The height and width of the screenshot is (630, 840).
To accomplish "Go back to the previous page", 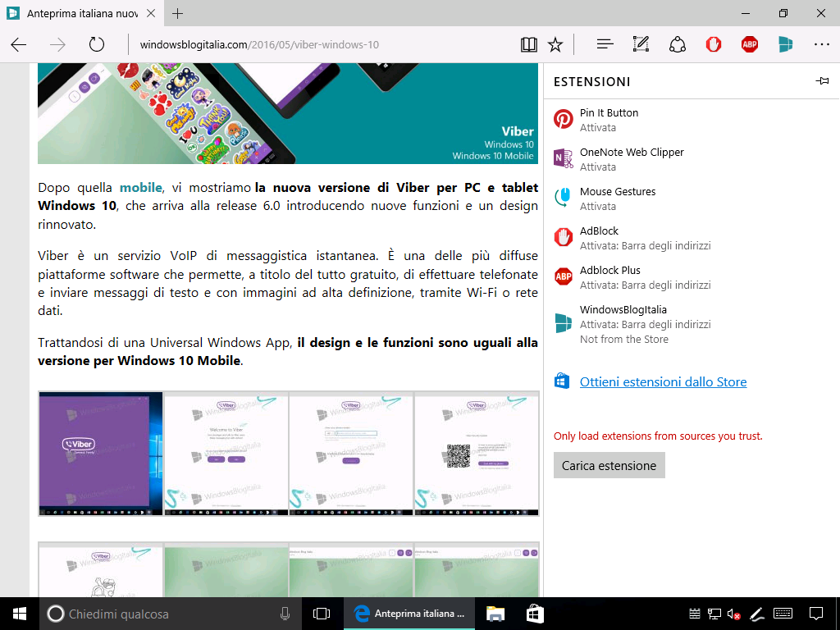I will pyautogui.click(x=19, y=44).
